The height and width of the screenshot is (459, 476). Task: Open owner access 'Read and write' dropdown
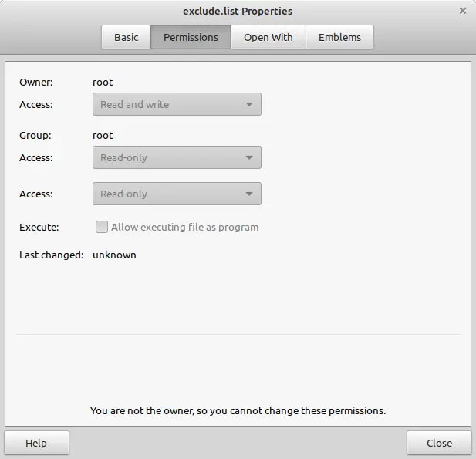pyautogui.click(x=177, y=104)
